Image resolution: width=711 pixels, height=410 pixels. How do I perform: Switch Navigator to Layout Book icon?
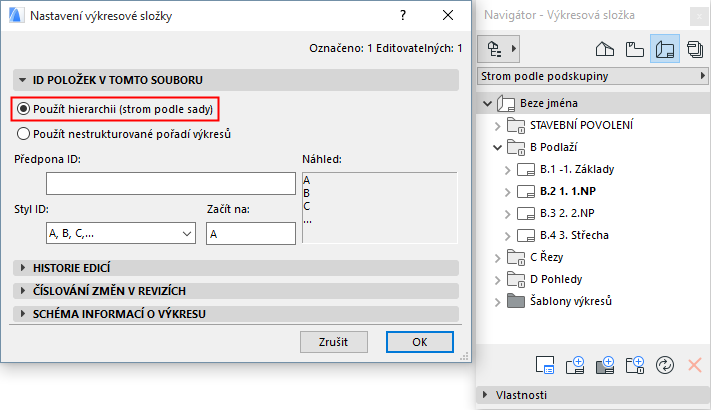tap(665, 49)
